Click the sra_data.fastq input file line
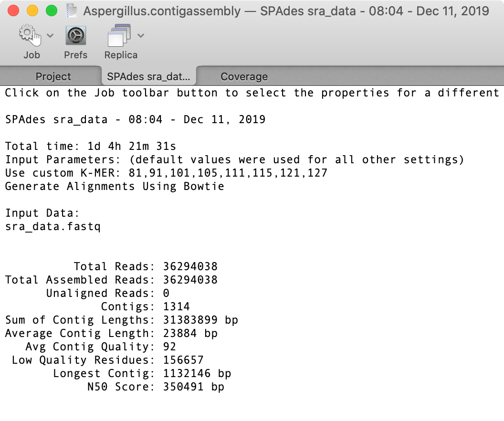The width and height of the screenshot is (504, 421). pyautogui.click(x=53, y=227)
